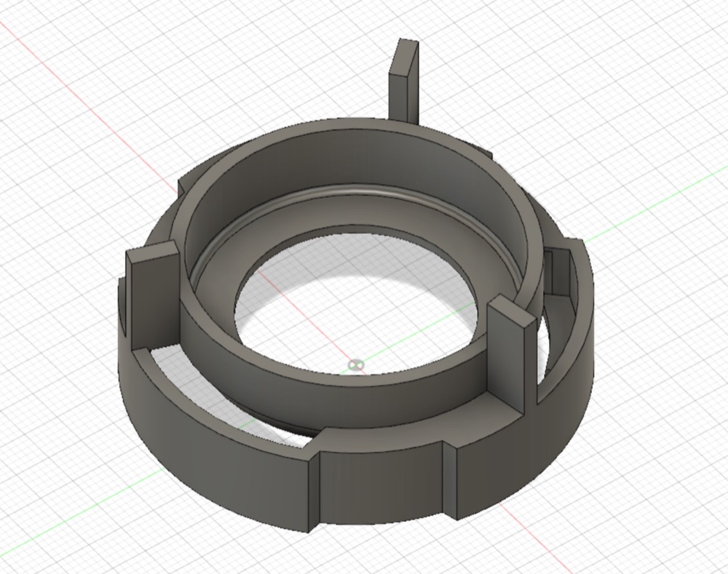Select the rectangular pocket on the ring's right side
The width and height of the screenshot is (728, 574).
(x=559, y=272)
